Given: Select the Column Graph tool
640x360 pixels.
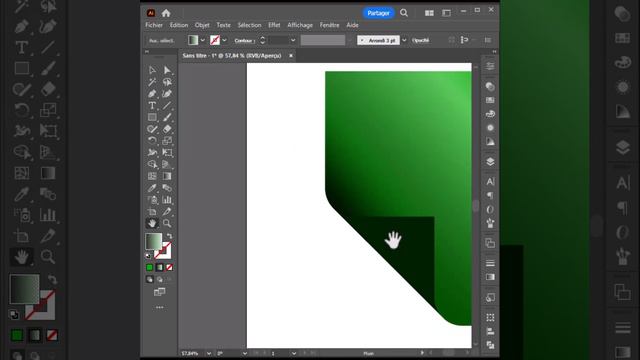Looking at the screenshot, I should (167, 200).
